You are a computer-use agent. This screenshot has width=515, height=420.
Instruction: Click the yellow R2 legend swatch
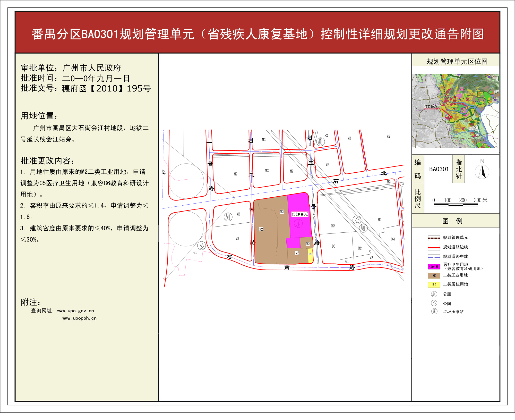(434, 285)
